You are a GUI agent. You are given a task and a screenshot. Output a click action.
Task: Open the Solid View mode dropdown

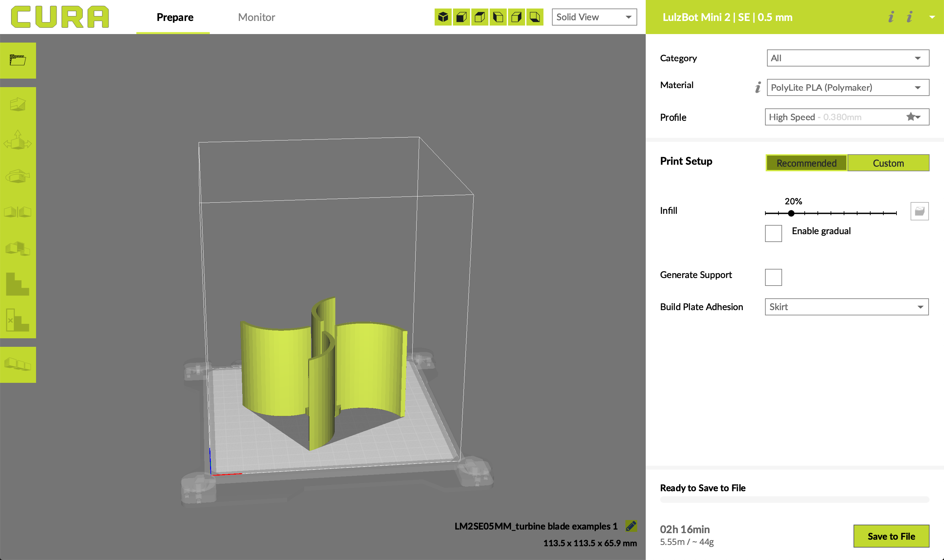594,17
